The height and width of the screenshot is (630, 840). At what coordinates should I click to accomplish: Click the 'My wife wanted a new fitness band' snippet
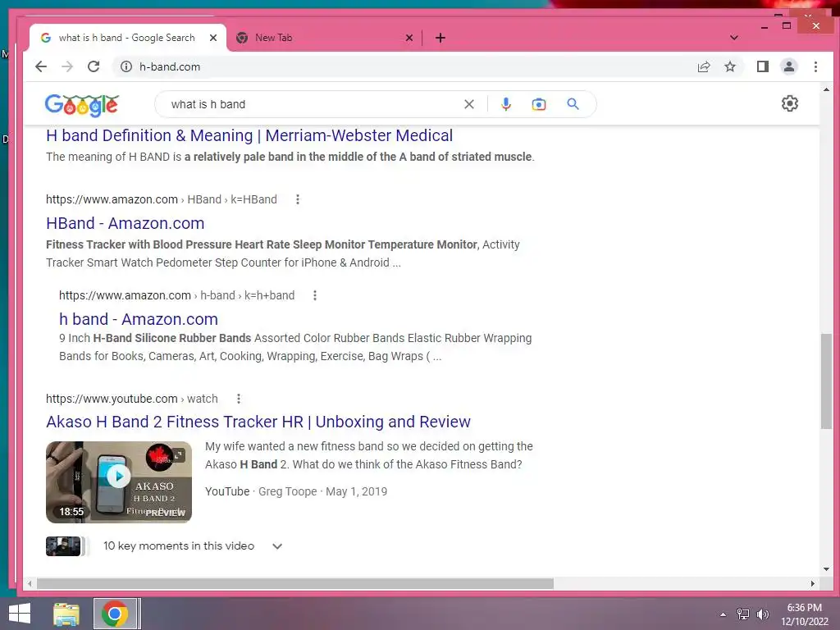pos(368,455)
